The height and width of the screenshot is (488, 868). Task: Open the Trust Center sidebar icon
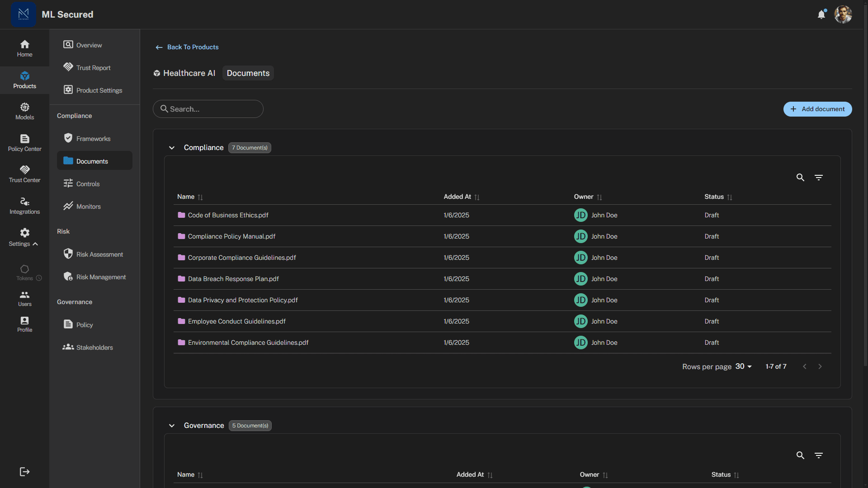(x=24, y=174)
